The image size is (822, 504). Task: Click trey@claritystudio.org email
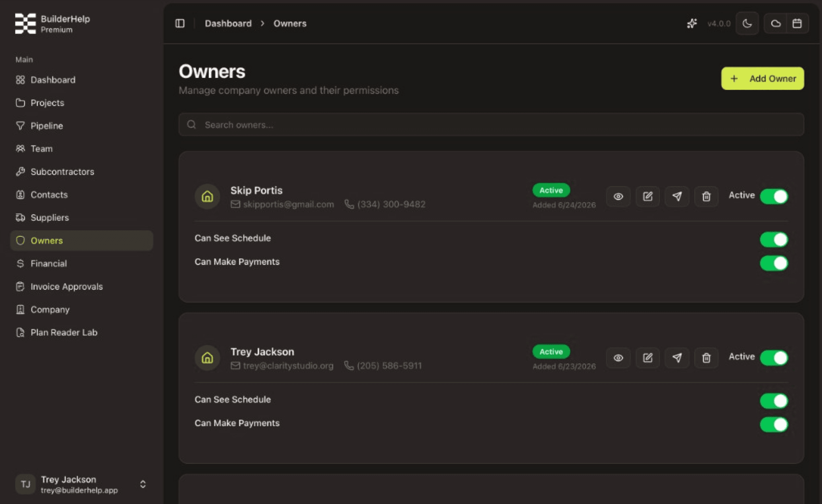pyautogui.click(x=288, y=366)
